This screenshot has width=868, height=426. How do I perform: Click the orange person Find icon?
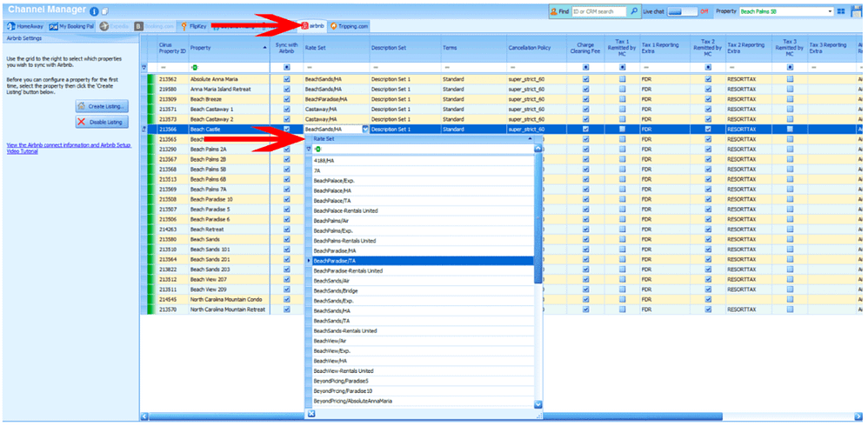point(553,11)
